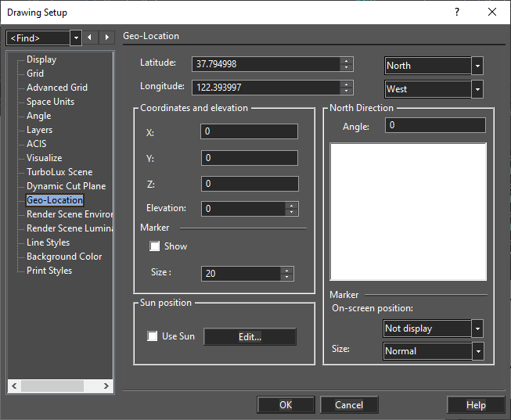Open the West longitude direction dropdown
The image size is (511, 420).
[x=477, y=89]
